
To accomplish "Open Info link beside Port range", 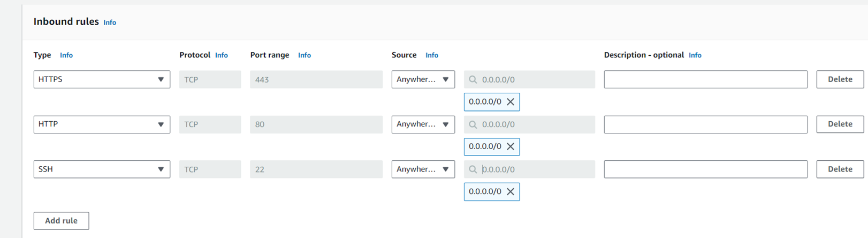I will coord(304,55).
